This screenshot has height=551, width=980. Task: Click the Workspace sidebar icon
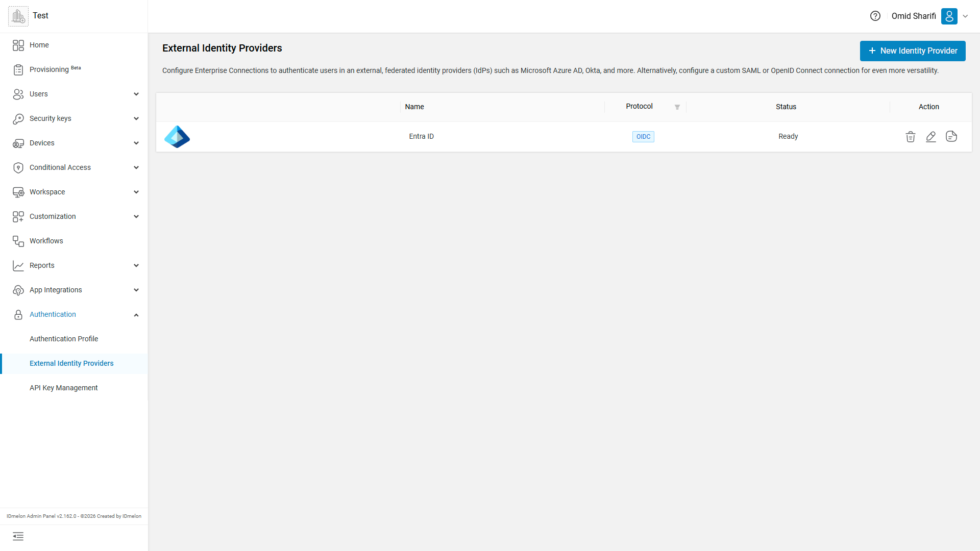pos(18,192)
